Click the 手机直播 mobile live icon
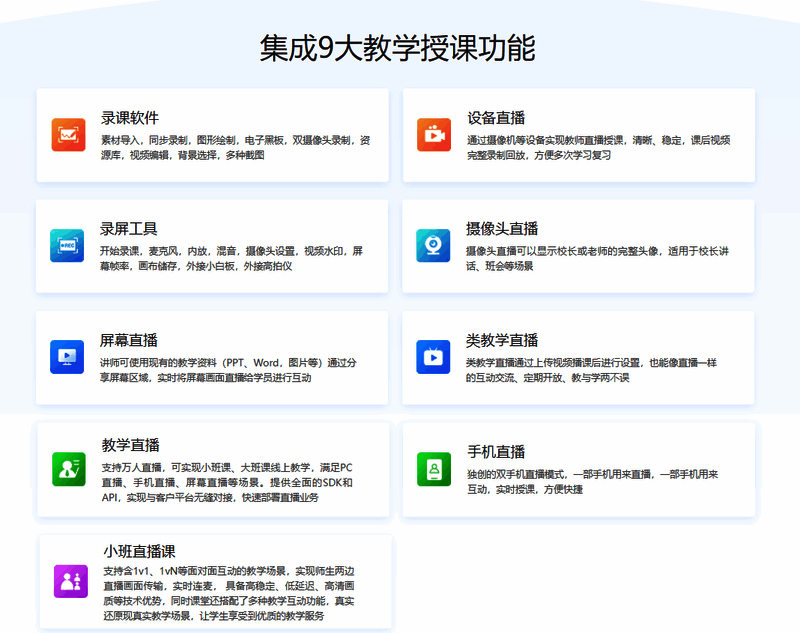 click(x=433, y=468)
